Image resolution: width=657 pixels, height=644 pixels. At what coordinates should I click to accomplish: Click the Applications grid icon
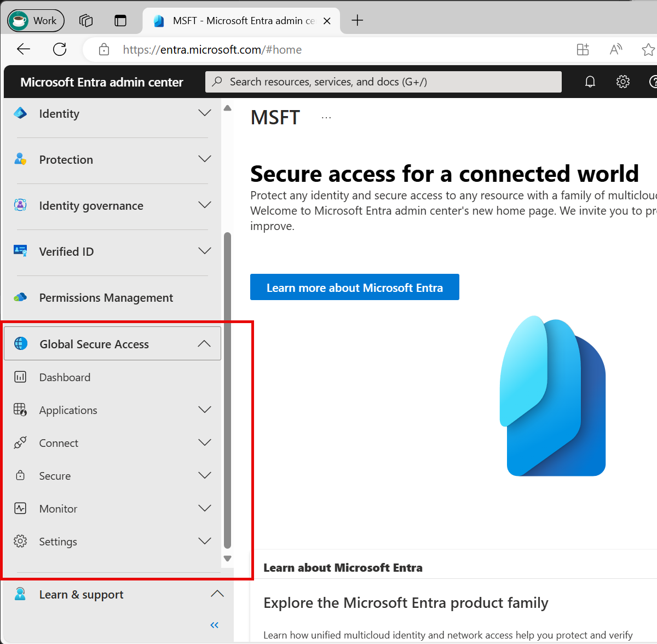[x=20, y=410]
